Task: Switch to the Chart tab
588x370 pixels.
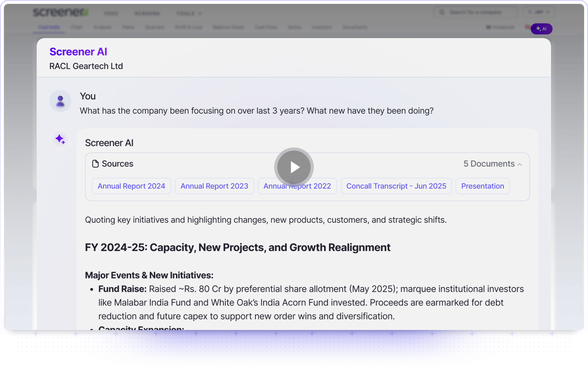Action: point(77,27)
